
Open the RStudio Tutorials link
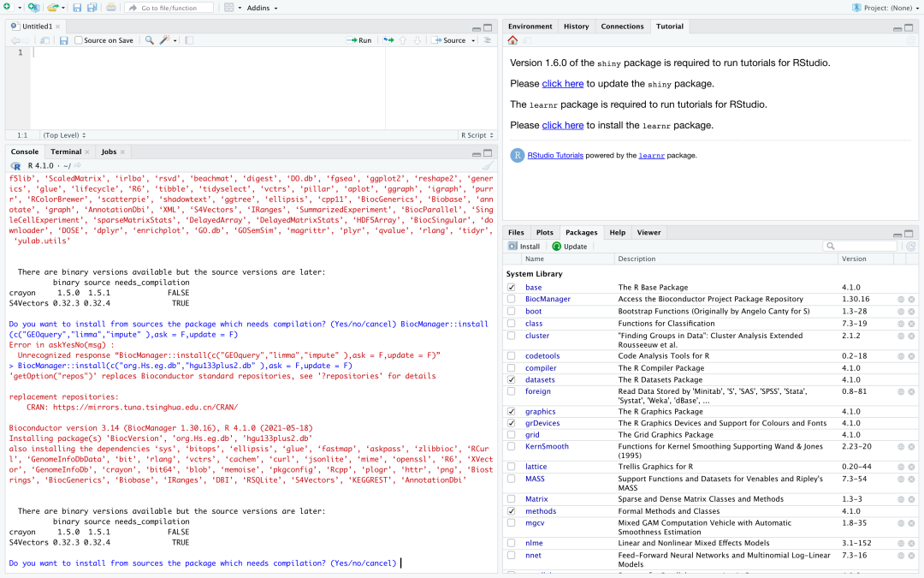pyautogui.click(x=555, y=156)
